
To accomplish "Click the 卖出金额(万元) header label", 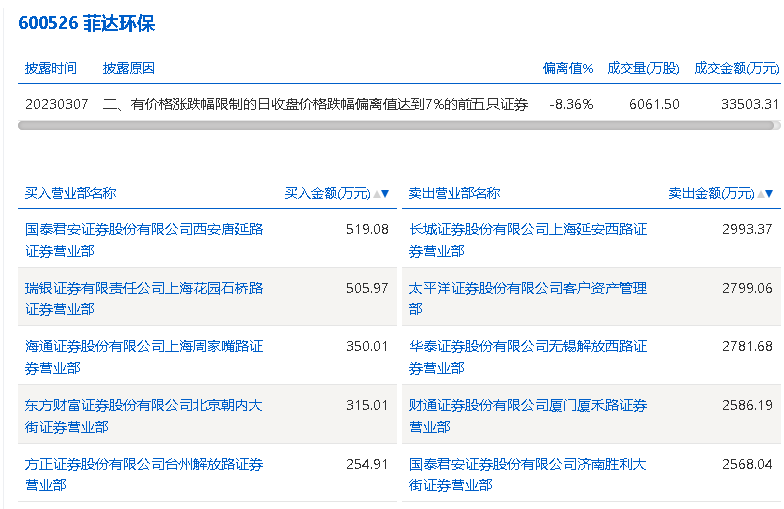I will [711, 194].
